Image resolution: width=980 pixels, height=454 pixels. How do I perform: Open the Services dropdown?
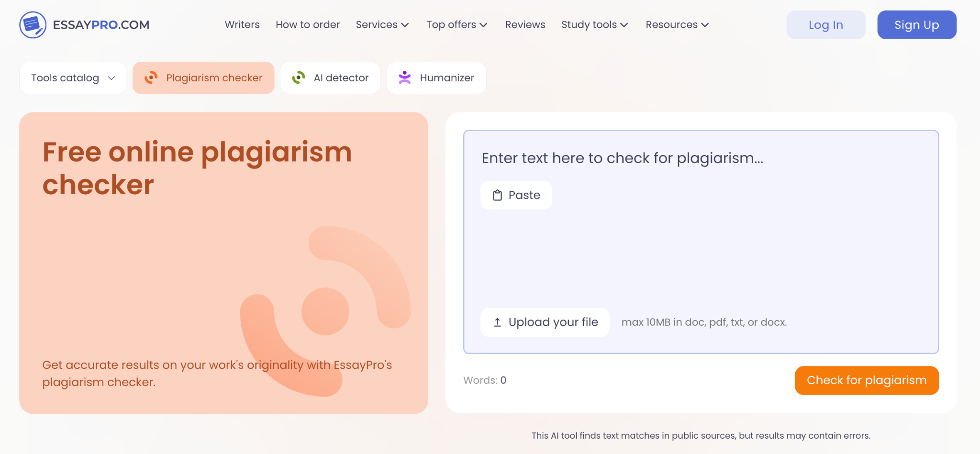click(382, 24)
